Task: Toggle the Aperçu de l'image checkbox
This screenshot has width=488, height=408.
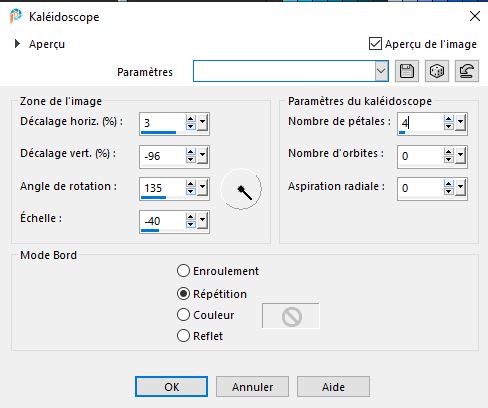Action: (375, 44)
